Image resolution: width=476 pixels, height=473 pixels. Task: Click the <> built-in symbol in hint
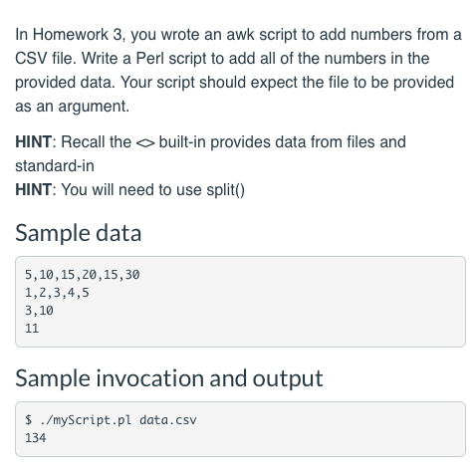click(x=145, y=143)
